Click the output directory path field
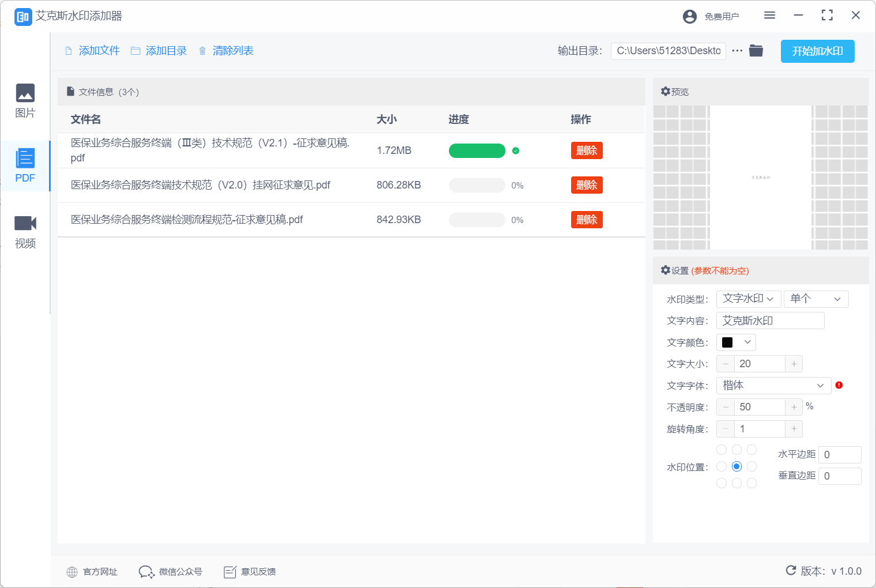This screenshot has width=876, height=588. [669, 51]
